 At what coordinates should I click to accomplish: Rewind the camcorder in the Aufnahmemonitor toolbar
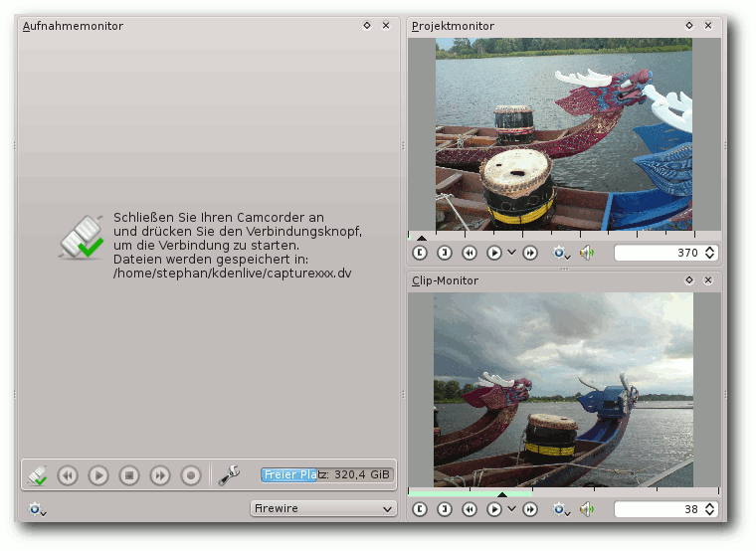click(x=68, y=475)
